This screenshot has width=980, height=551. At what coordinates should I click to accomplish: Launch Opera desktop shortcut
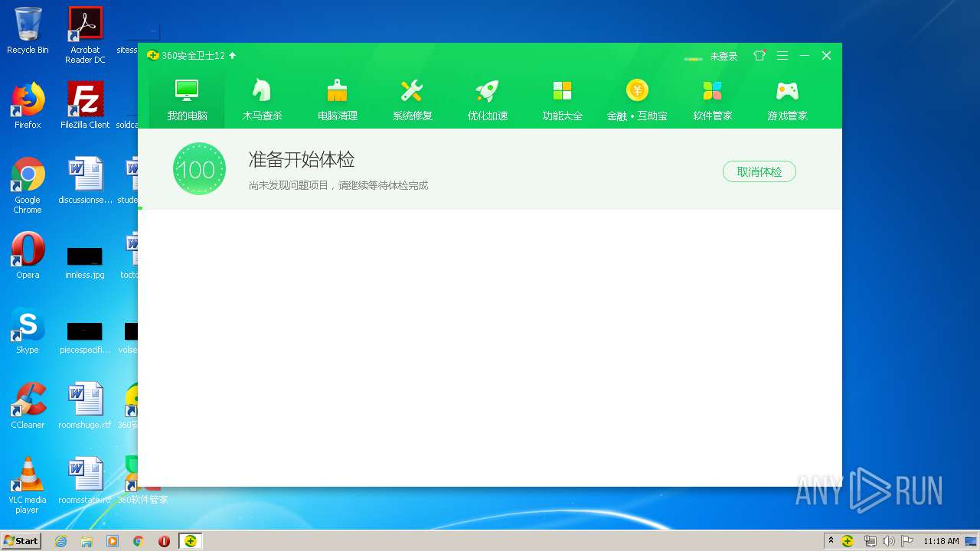click(28, 256)
